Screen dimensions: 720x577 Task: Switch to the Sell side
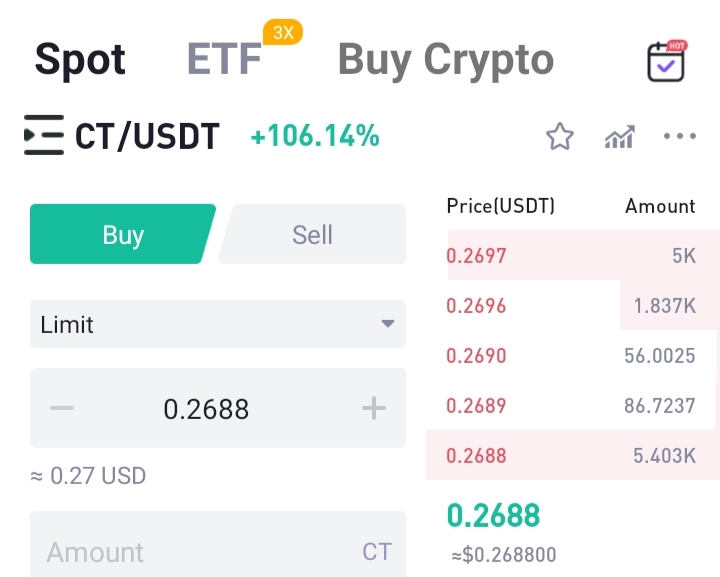(x=312, y=234)
